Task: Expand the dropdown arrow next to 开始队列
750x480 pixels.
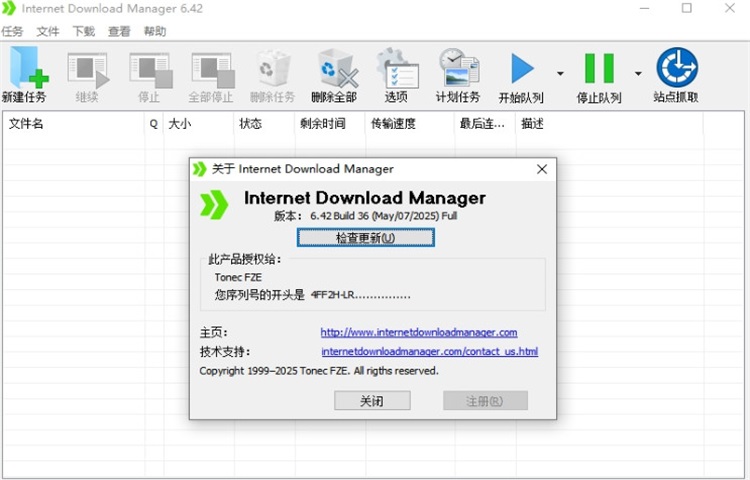Action: click(x=560, y=74)
